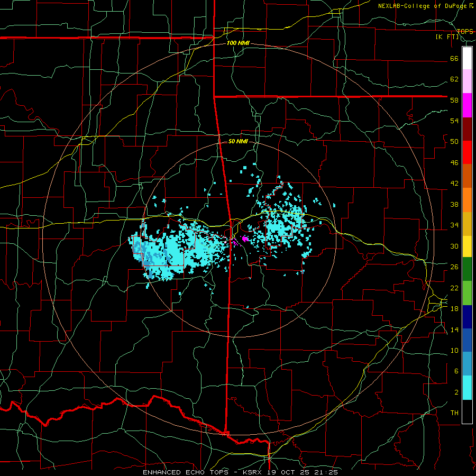Click the magenta 58 kft legend swatch

(x=467, y=105)
